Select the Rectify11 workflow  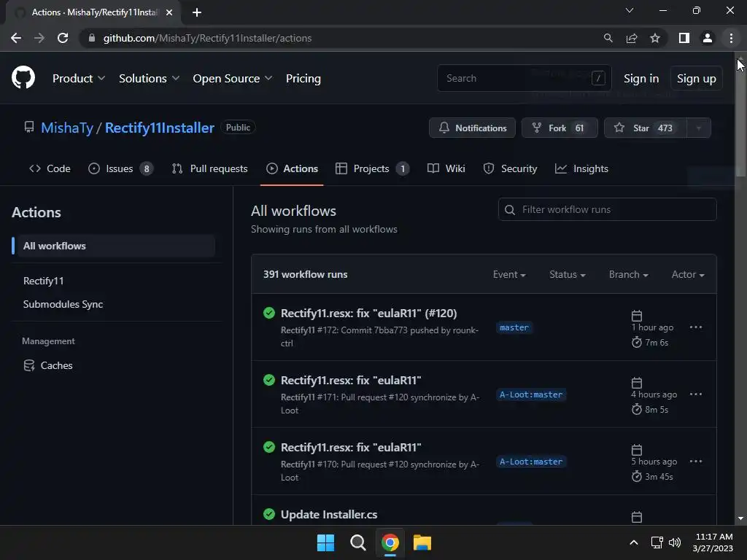click(43, 281)
